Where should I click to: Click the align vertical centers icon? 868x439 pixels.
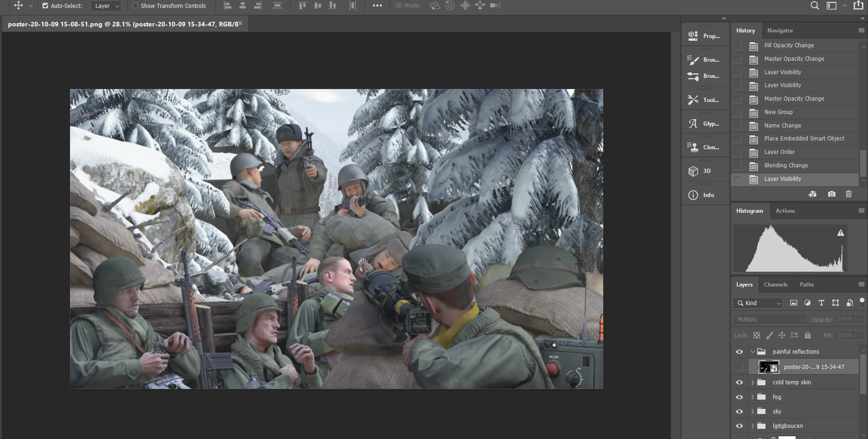318,6
